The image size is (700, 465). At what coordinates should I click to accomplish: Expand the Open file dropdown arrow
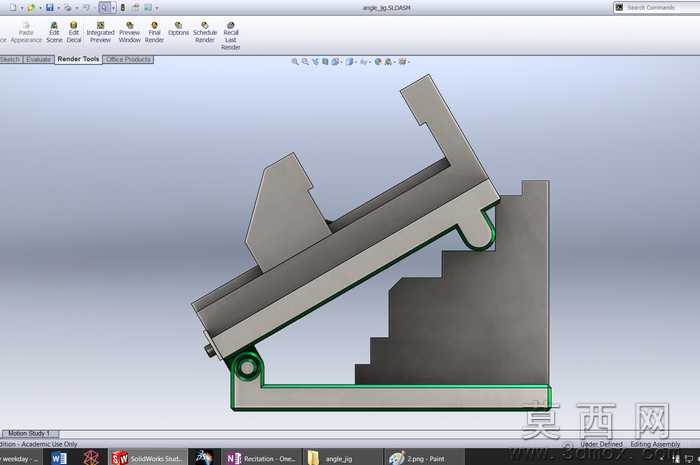coord(40,8)
